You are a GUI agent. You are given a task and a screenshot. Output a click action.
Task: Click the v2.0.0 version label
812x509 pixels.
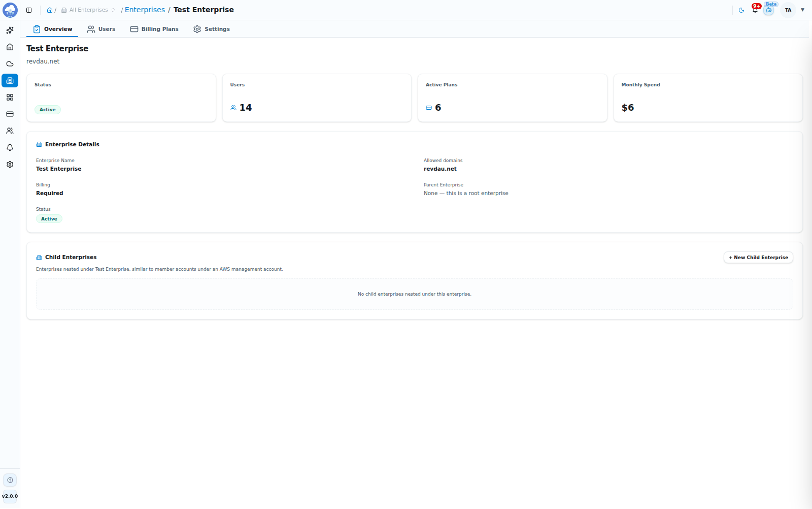click(x=10, y=496)
